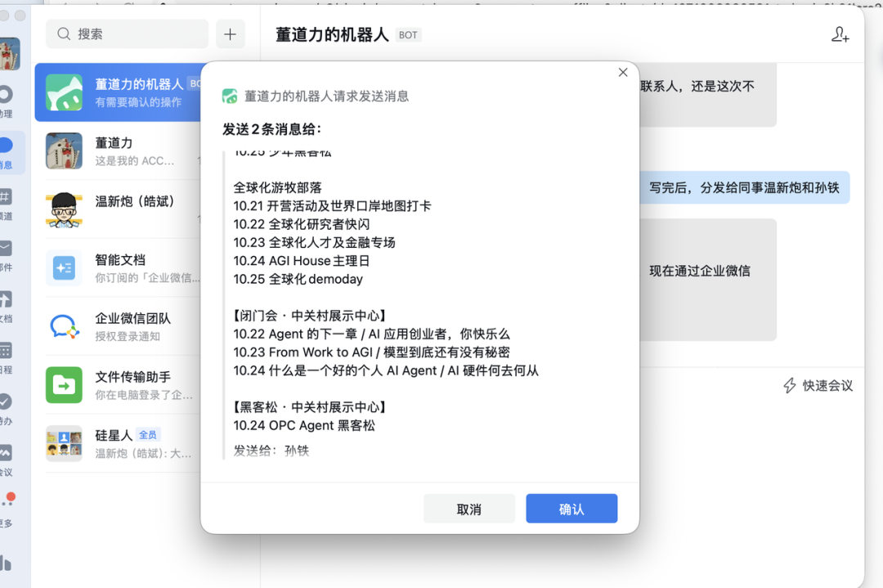The image size is (883, 588).
Task: Open own profile avatar in left sidebar
Action: [10, 54]
